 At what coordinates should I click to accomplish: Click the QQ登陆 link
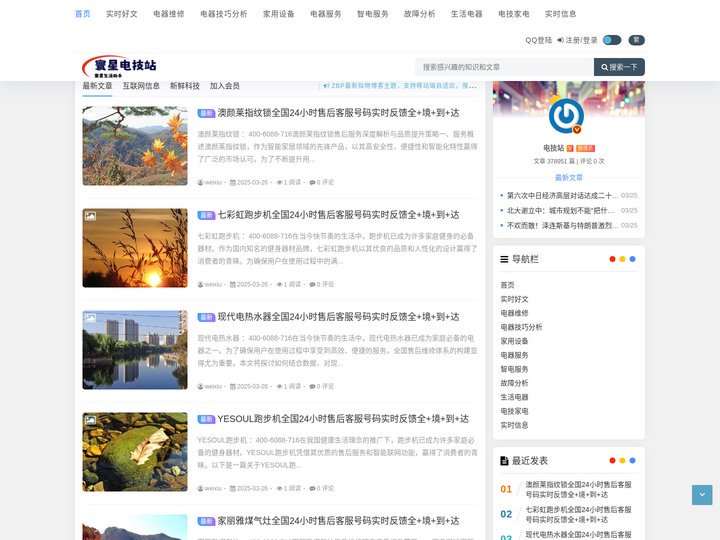tap(539, 40)
